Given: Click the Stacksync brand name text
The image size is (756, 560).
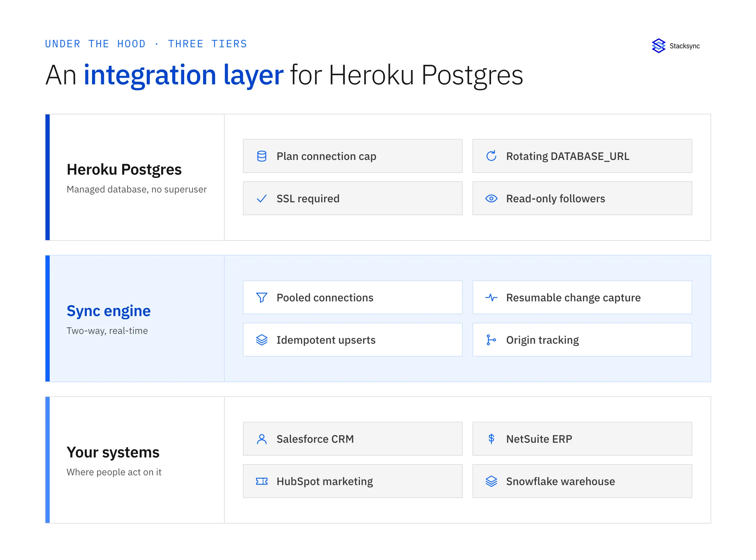Looking at the screenshot, I should point(685,46).
